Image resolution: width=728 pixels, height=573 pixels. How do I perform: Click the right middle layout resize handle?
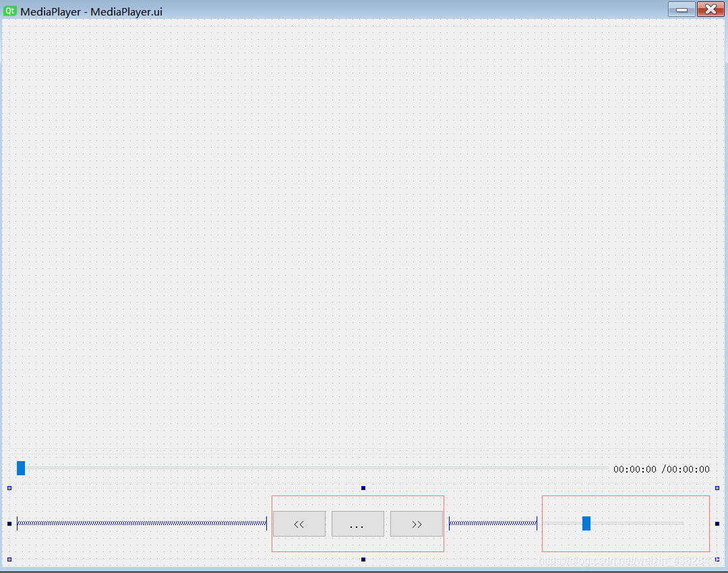[717, 524]
